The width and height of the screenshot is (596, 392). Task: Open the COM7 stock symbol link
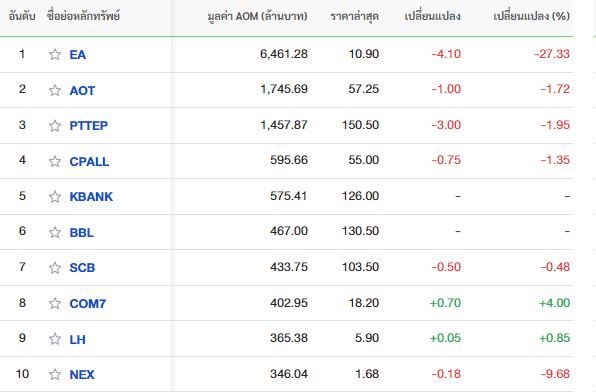(x=88, y=303)
